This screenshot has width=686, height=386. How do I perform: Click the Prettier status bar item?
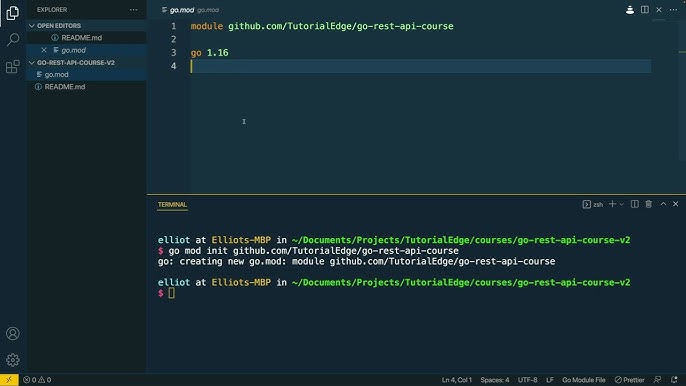(x=630, y=380)
